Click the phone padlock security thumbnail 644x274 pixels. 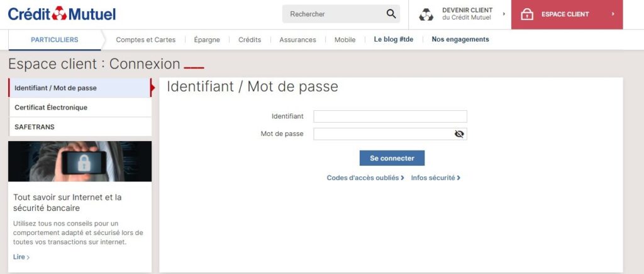tap(80, 161)
